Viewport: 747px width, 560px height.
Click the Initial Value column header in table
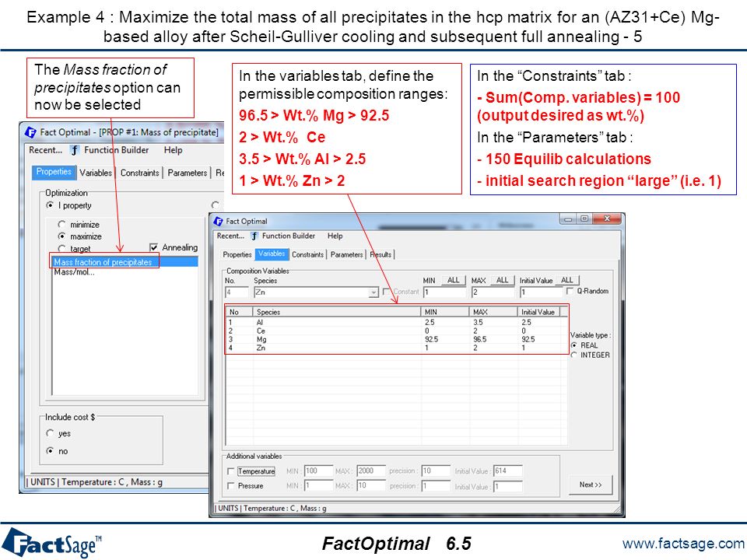coord(538,313)
